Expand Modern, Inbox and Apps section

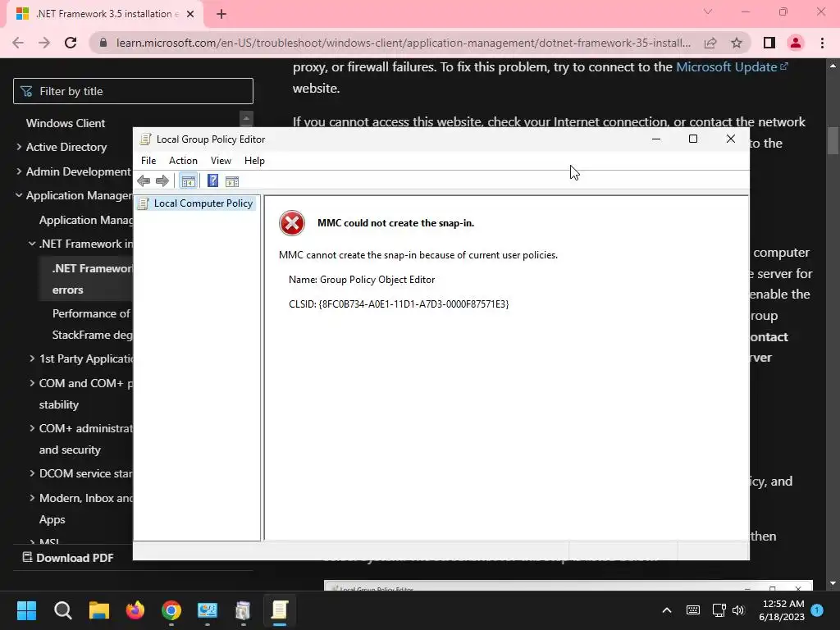coord(32,498)
